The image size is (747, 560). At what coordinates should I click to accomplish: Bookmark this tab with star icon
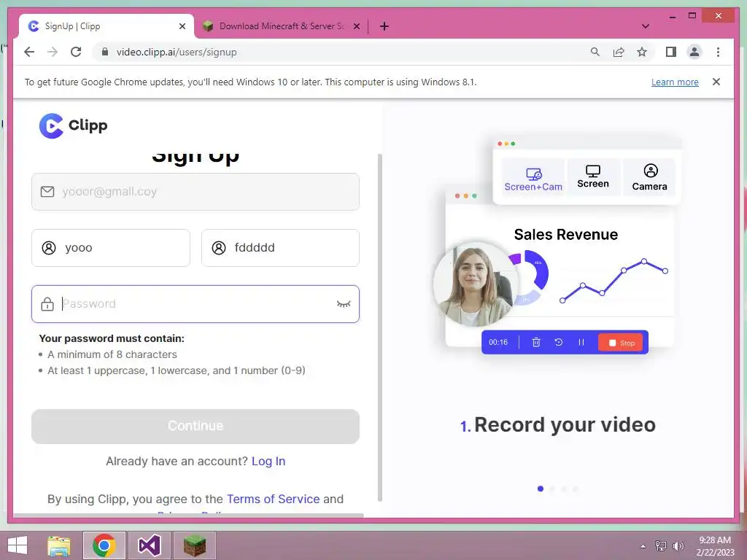pyautogui.click(x=642, y=52)
